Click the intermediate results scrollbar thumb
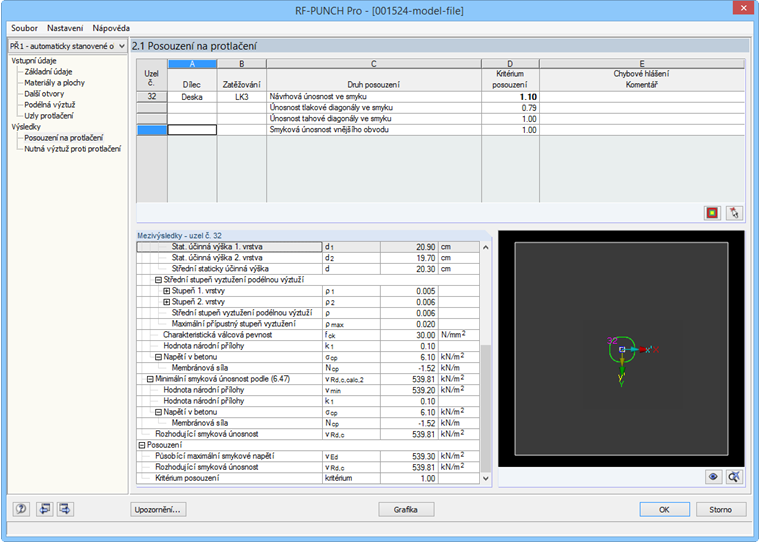This screenshot has width=760, height=542. click(x=486, y=408)
